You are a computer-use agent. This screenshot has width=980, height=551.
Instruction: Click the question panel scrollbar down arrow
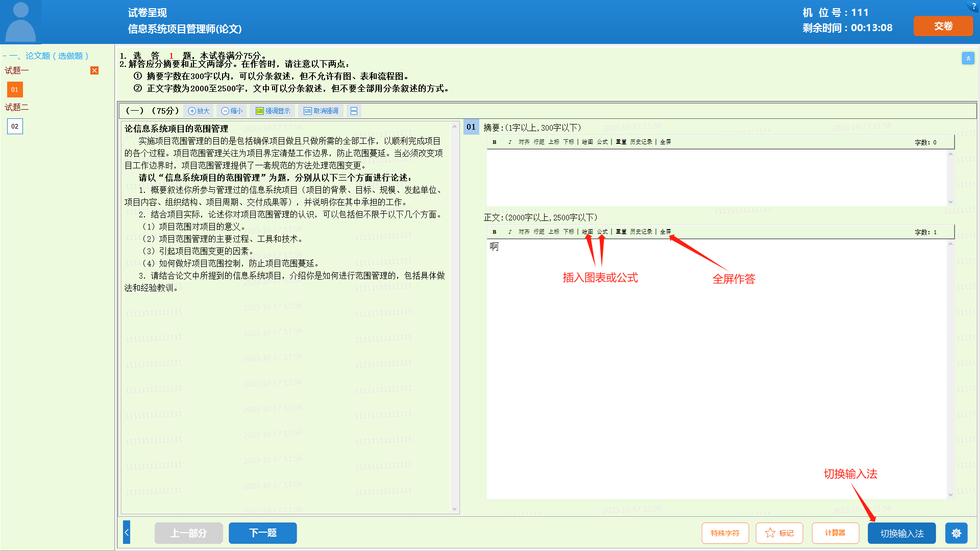pos(454,509)
